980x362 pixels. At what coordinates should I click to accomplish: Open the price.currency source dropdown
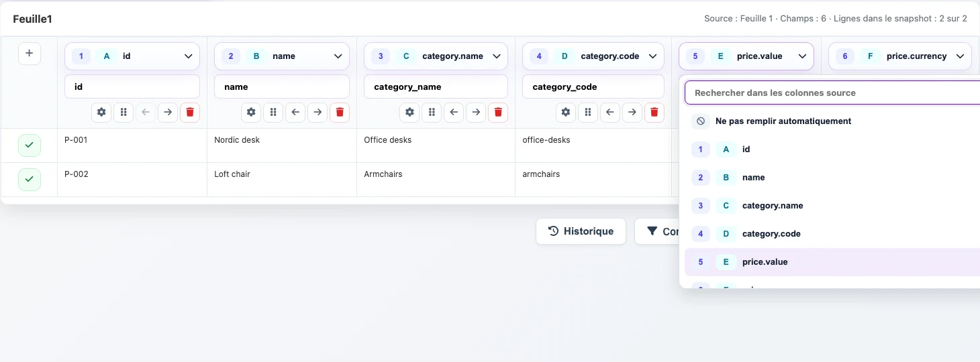click(x=900, y=56)
